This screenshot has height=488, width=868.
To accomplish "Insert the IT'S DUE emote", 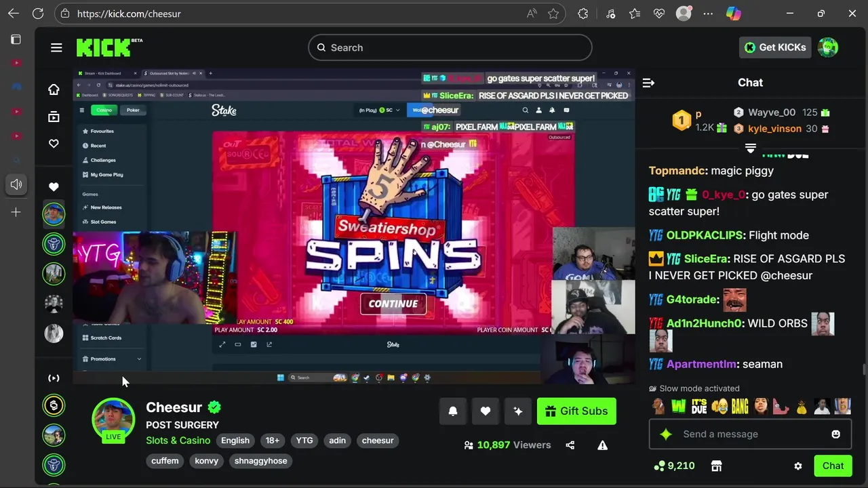I will 699,406.
